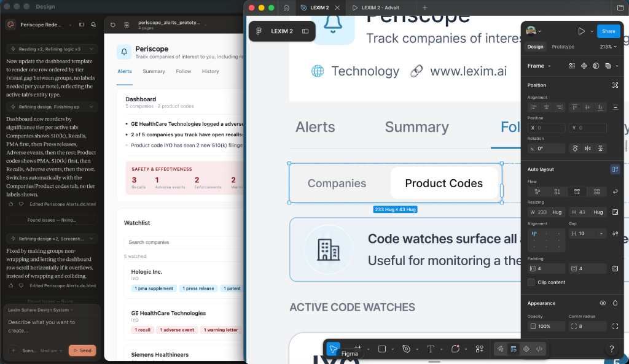Open the Actions components tool
This screenshot has width=629, height=364.
point(479,349)
